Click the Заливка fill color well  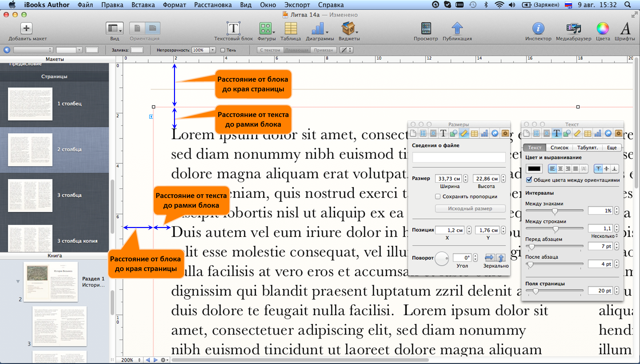(x=137, y=50)
